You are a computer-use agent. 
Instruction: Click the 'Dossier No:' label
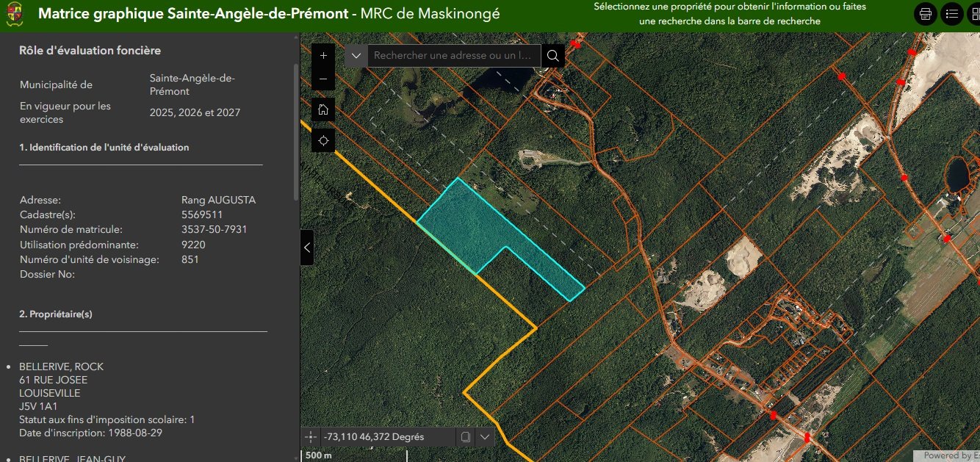click(x=48, y=274)
